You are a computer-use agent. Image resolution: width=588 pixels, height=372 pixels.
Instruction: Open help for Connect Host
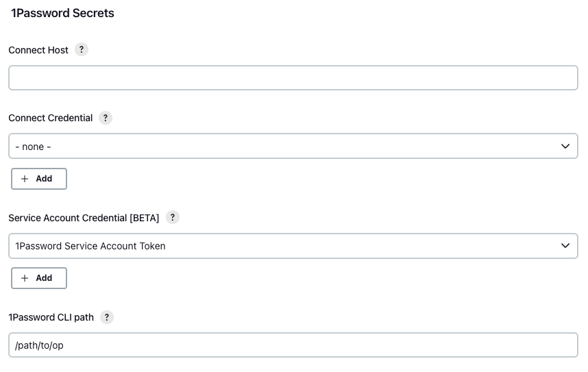[x=82, y=50]
